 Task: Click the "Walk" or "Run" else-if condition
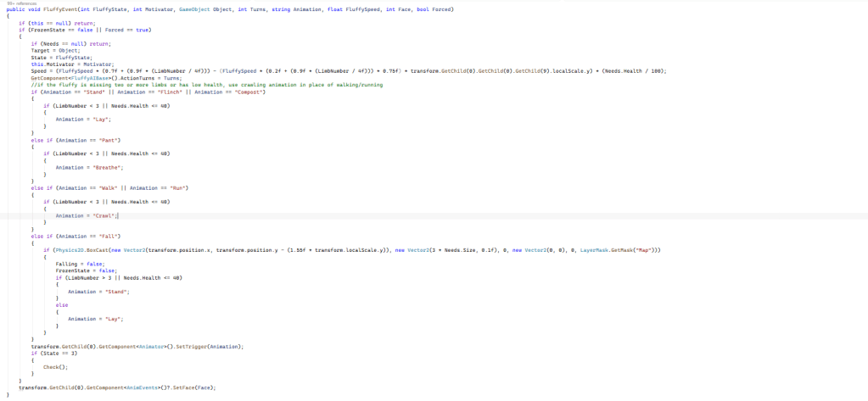click(109, 188)
